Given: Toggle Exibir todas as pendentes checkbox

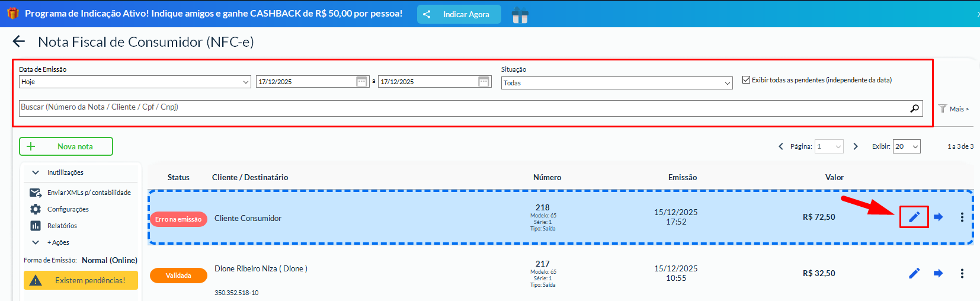Looking at the screenshot, I should coord(746,80).
